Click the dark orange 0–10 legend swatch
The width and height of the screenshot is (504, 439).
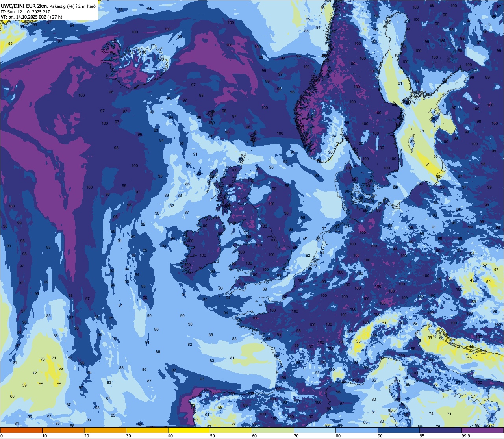(x=21, y=430)
